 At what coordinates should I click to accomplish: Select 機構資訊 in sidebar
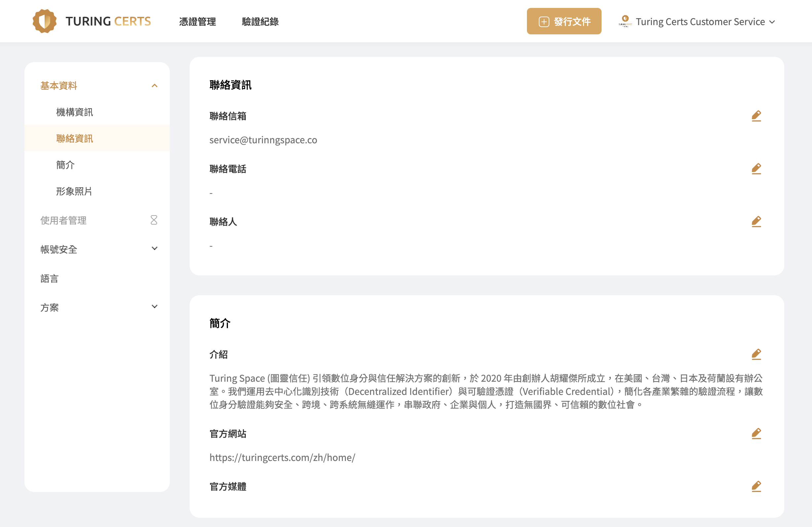[74, 112]
